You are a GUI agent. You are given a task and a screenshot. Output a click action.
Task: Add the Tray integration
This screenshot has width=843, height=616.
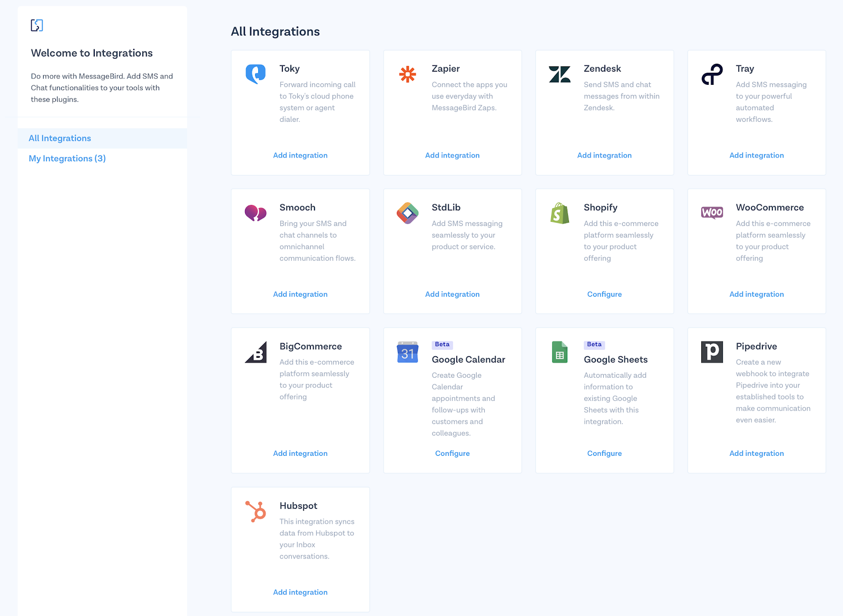pos(757,155)
